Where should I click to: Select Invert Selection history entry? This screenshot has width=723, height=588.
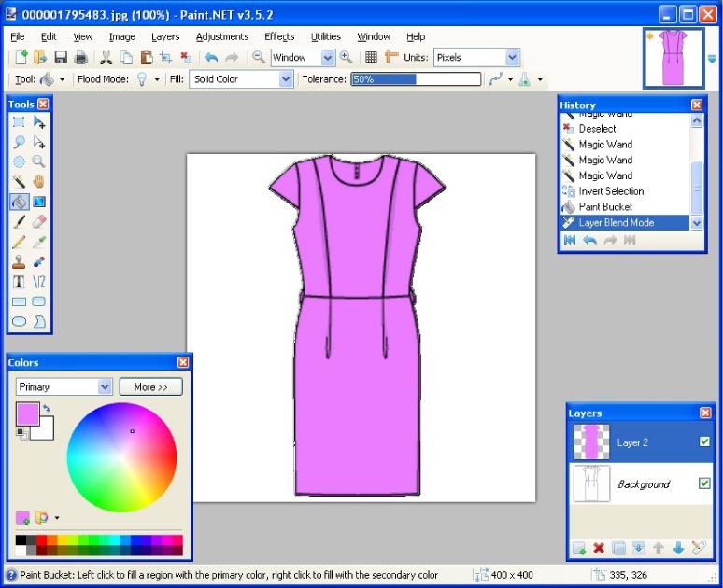pos(611,191)
